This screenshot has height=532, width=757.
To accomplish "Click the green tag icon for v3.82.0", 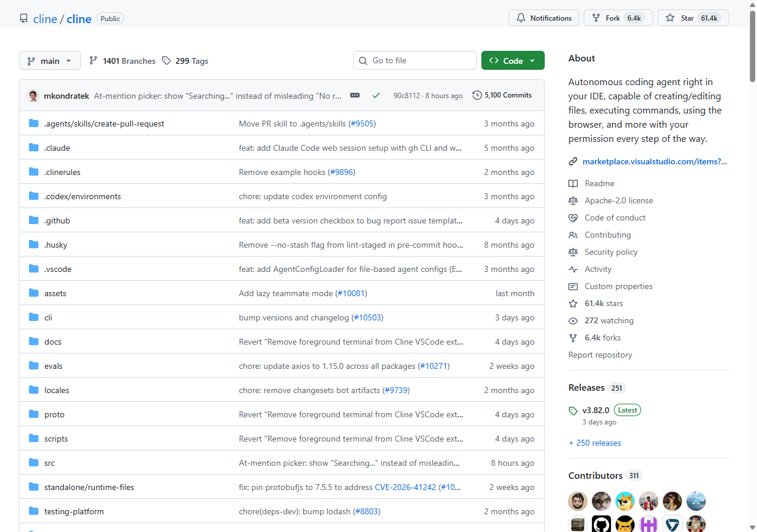I will 573,410.
